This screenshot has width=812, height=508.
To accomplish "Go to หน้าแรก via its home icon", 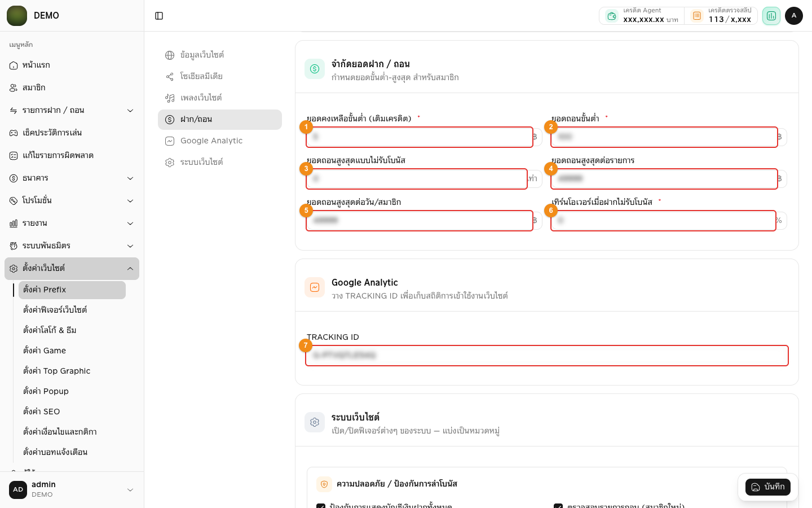I will pyautogui.click(x=14, y=65).
